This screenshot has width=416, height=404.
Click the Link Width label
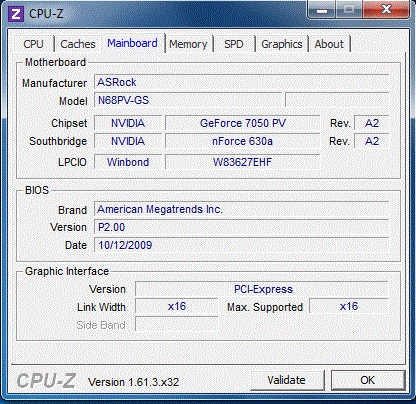pos(101,307)
